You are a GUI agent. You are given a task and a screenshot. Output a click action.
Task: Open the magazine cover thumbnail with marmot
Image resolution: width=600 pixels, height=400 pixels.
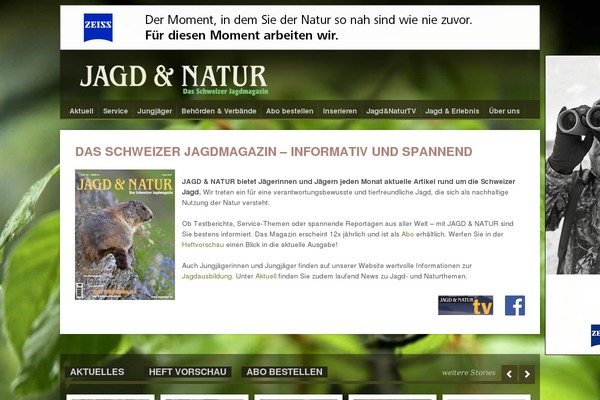coord(125,234)
